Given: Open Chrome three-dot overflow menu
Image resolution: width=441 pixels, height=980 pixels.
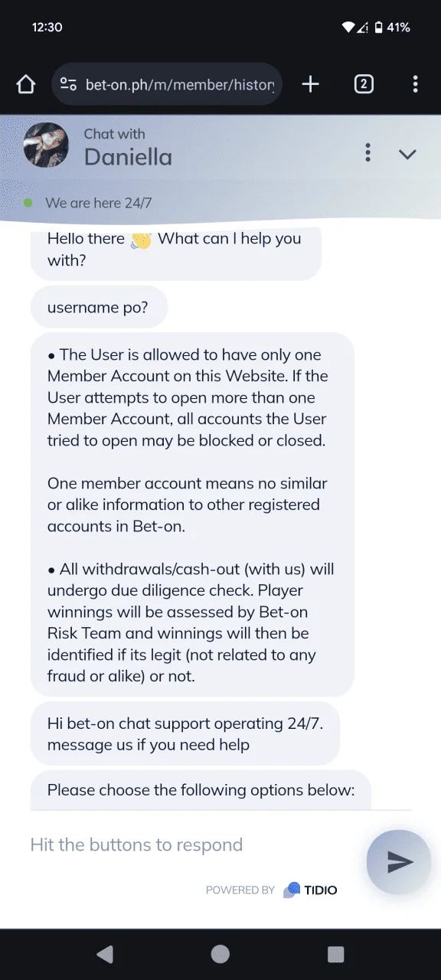Looking at the screenshot, I should pyautogui.click(x=415, y=84).
